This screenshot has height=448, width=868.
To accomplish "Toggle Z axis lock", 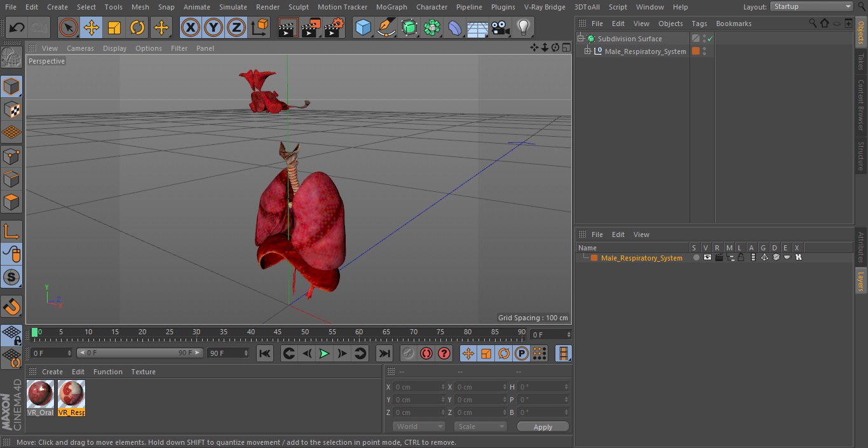I will 236,27.
